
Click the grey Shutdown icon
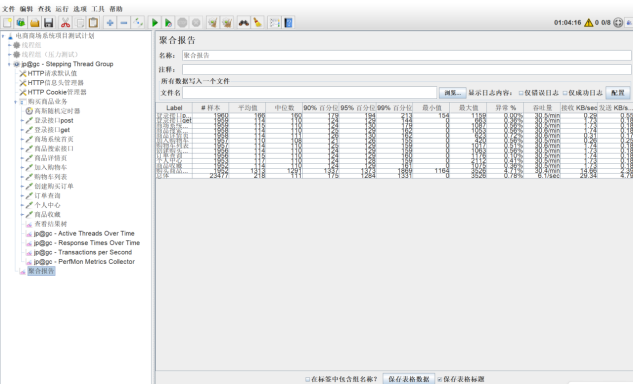coord(196,23)
